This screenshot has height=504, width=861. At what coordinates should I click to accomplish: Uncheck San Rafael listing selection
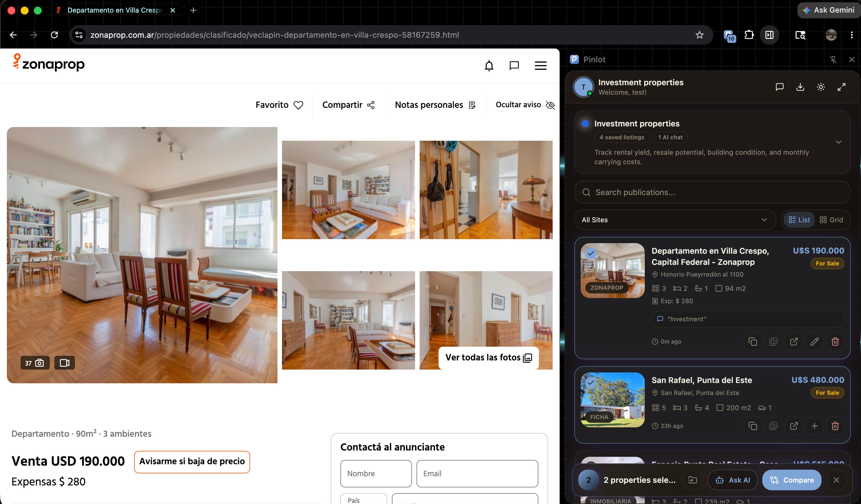pyautogui.click(x=591, y=382)
